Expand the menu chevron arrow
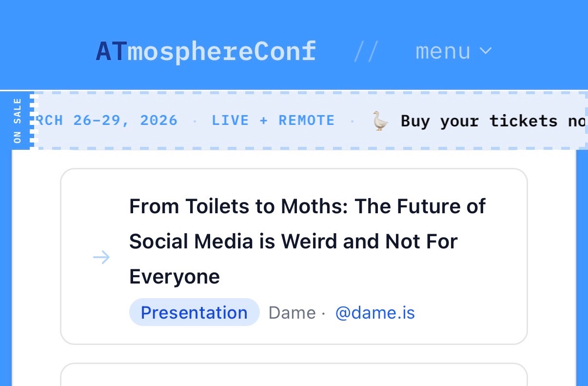588x386 pixels. point(486,51)
